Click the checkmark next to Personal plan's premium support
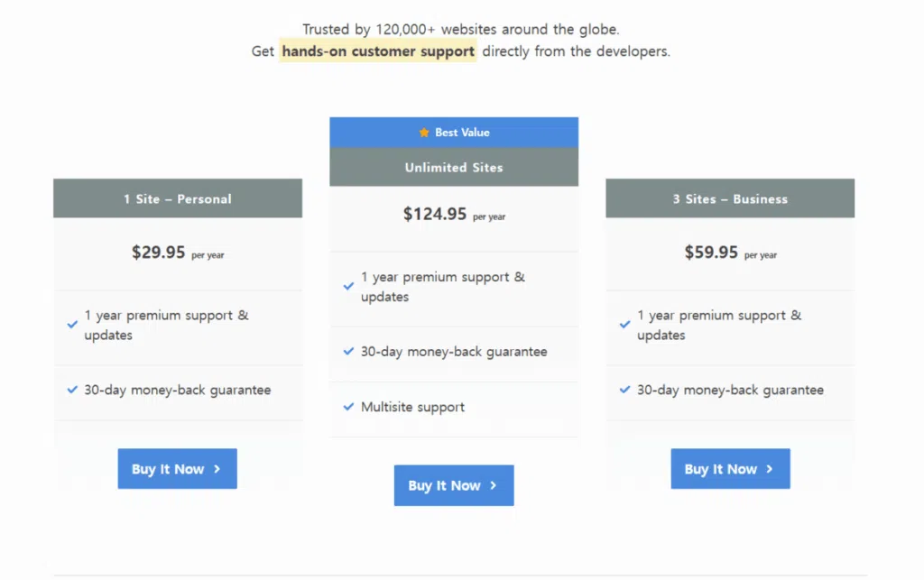The image size is (924, 580). (x=72, y=323)
